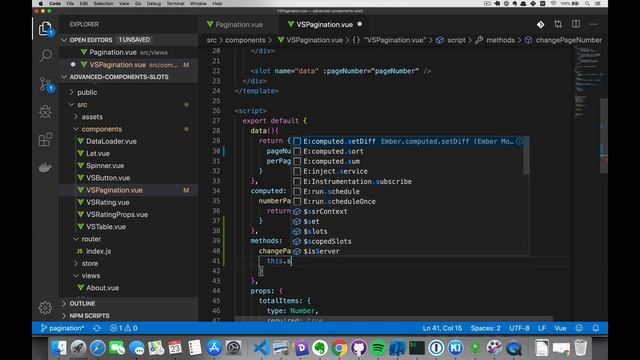Open the Trash in the dock

(580, 348)
